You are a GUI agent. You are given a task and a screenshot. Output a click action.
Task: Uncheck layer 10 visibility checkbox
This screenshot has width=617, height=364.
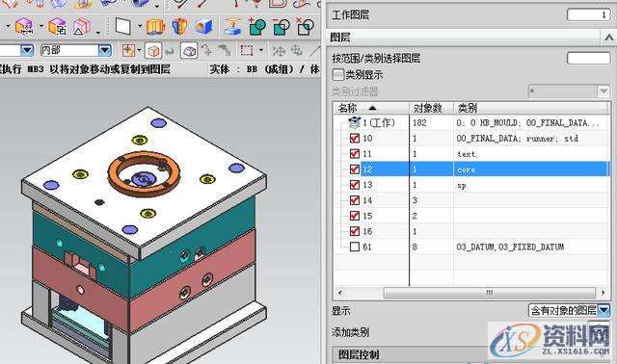click(355, 139)
